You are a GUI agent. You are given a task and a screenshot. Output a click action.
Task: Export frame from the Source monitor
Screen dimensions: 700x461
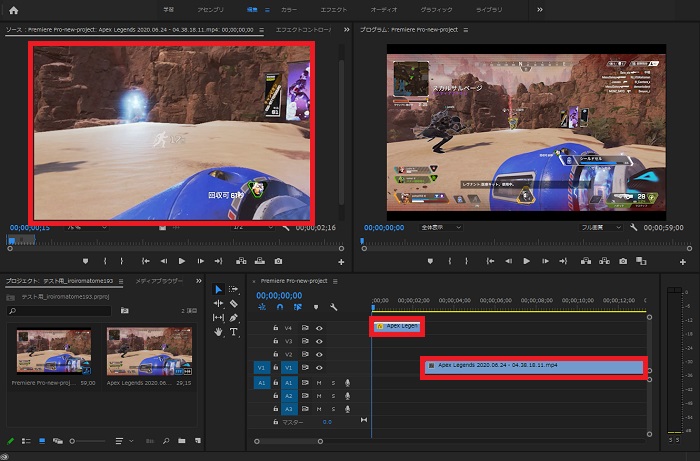[279, 261]
